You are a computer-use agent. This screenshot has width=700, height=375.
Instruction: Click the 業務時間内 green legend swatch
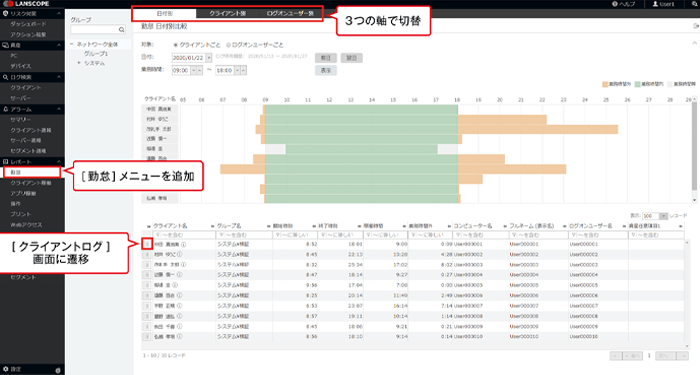(x=638, y=84)
